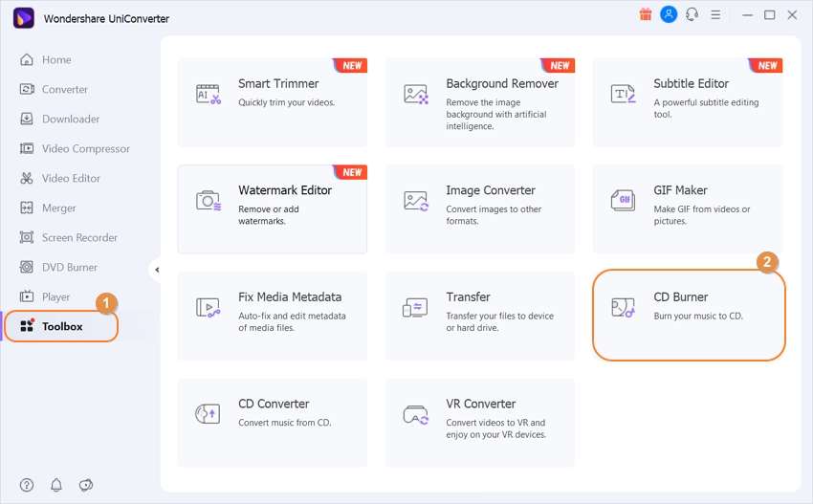
Task: Open the Fix Media Metadata title
Action: [x=290, y=297]
